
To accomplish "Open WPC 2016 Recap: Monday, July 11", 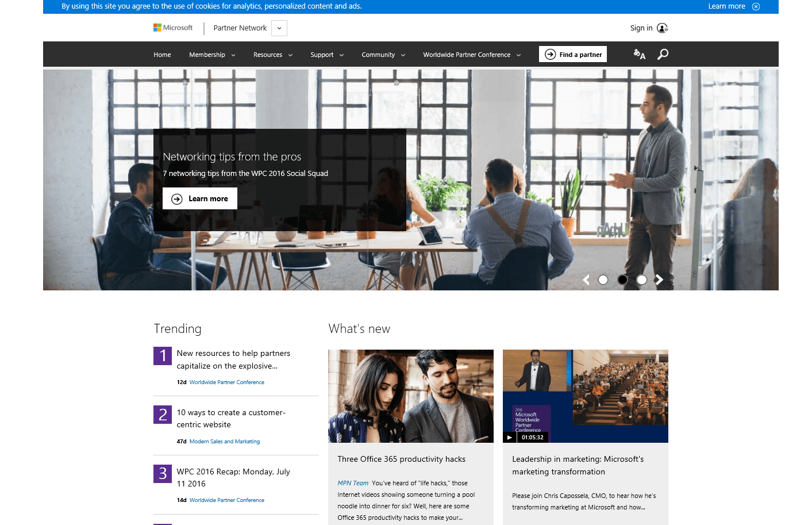I will point(233,478).
